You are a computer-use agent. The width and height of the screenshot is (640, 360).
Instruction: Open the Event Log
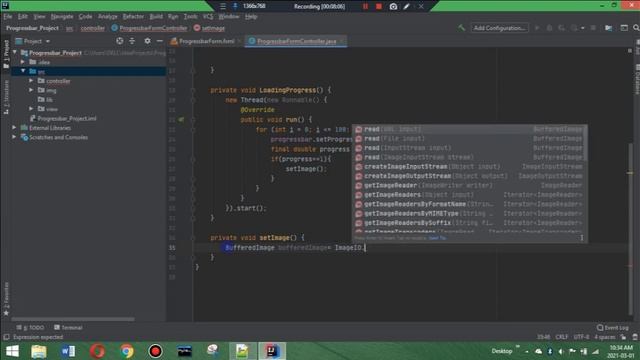613,327
